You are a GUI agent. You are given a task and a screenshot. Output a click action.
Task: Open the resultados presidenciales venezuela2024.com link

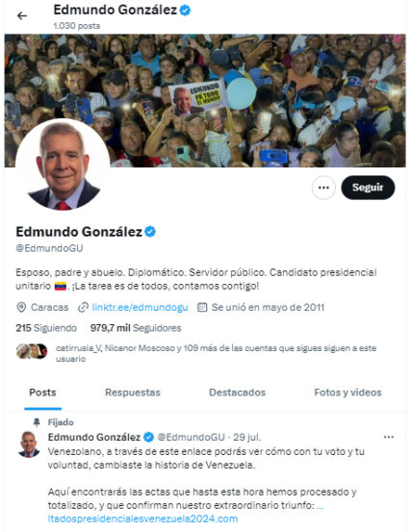pyautogui.click(x=142, y=519)
